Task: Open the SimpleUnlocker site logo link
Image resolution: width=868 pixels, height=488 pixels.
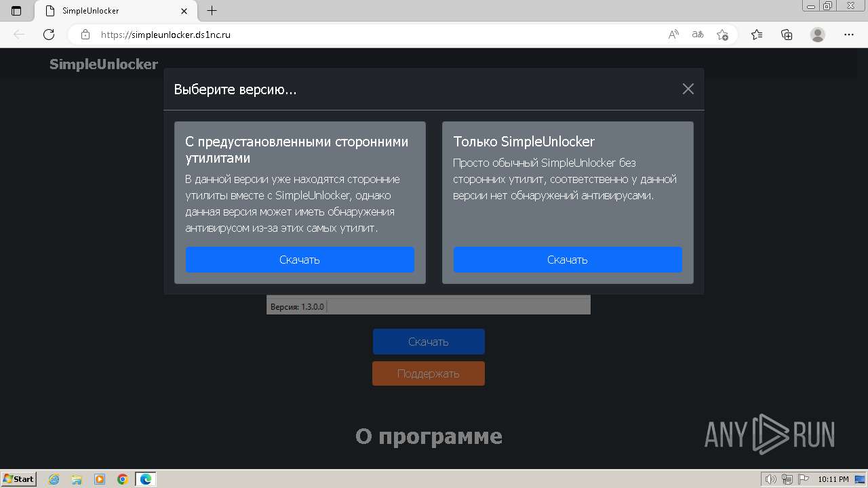Action: (x=104, y=64)
